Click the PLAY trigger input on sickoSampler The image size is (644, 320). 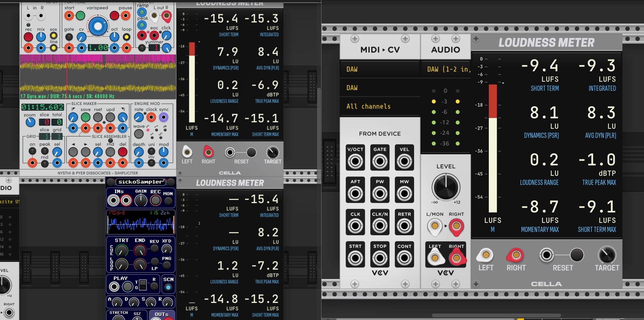coord(114,287)
